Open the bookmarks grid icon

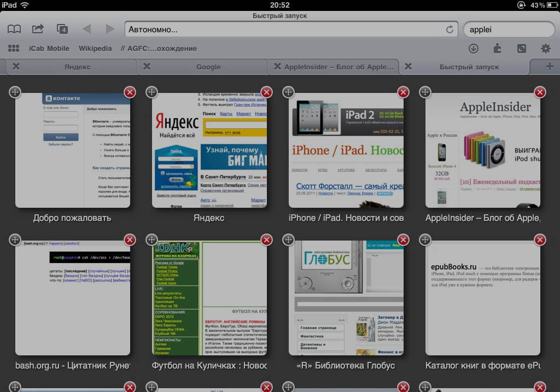coord(14,48)
